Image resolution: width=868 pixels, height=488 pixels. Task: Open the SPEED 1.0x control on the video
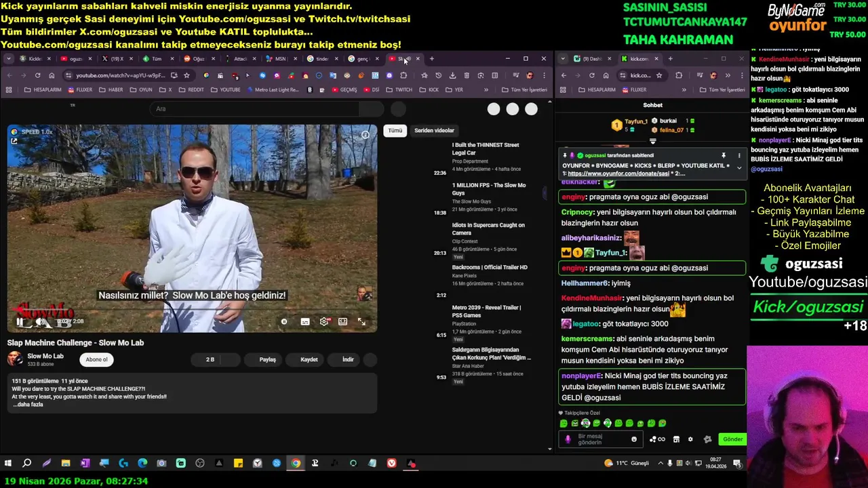point(33,132)
